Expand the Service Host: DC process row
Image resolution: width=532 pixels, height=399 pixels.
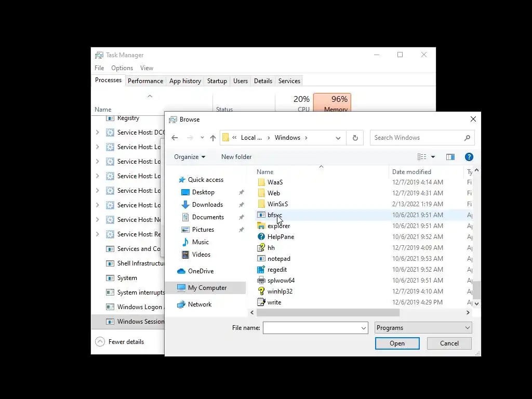pyautogui.click(x=97, y=132)
